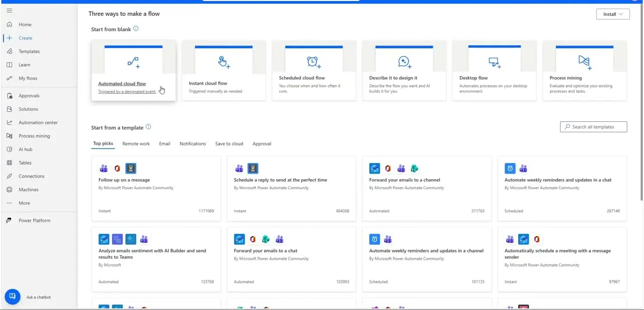This screenshot has width=644, height=310.
Task: Open Analyze emails sentiment with AI Builder template
Action: pos(156,259)
